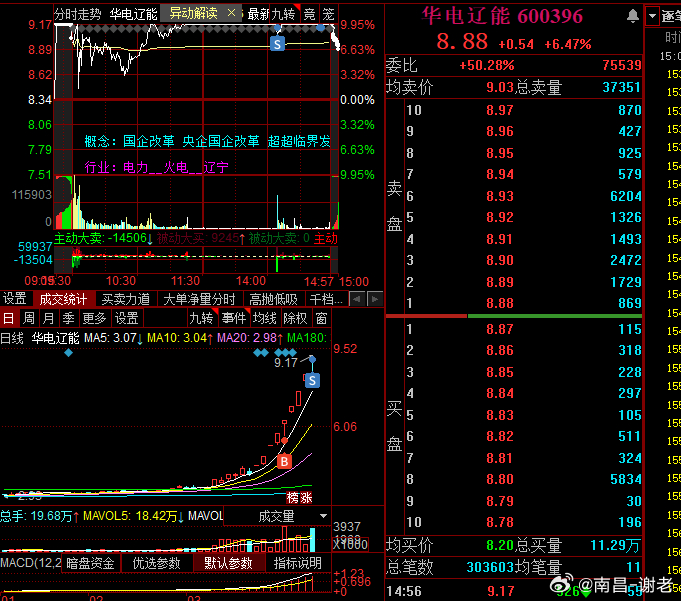Select the 千档 tab

pyautogui.click(x=326, y=299)
